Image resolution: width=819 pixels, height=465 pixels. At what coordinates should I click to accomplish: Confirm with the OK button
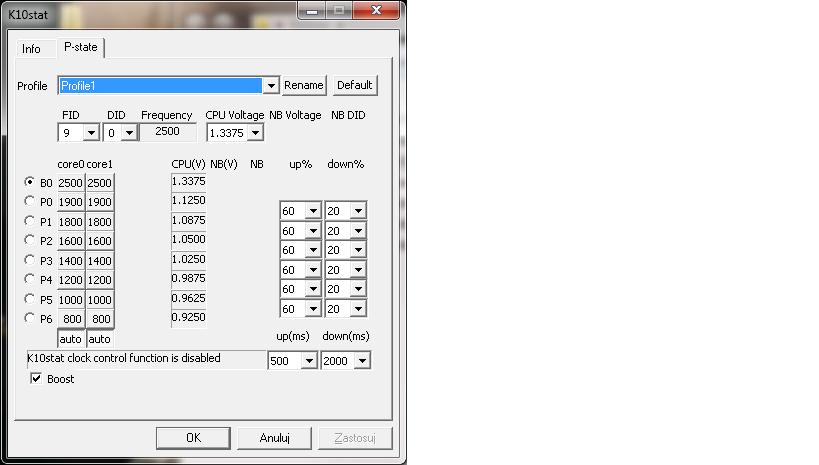(x=193, y=438)
